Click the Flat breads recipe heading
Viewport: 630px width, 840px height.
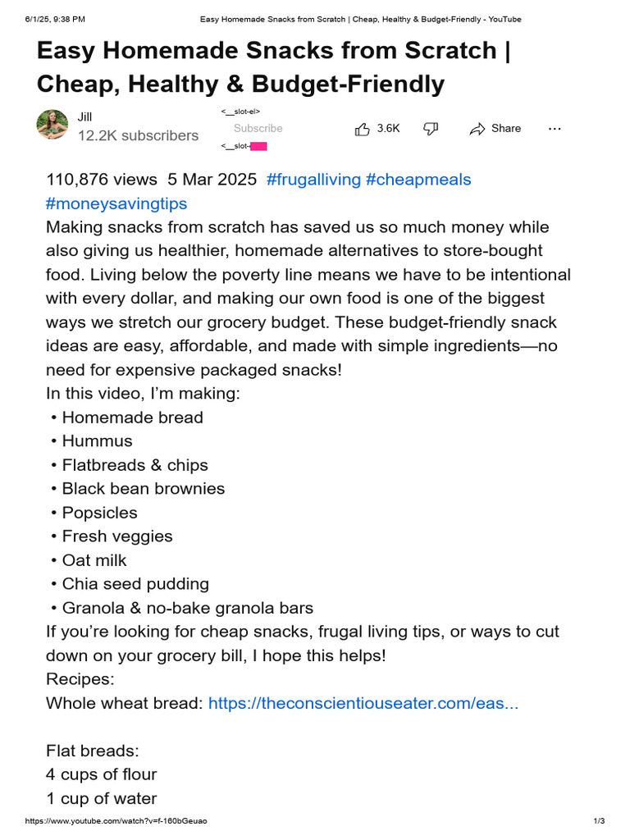92,751
